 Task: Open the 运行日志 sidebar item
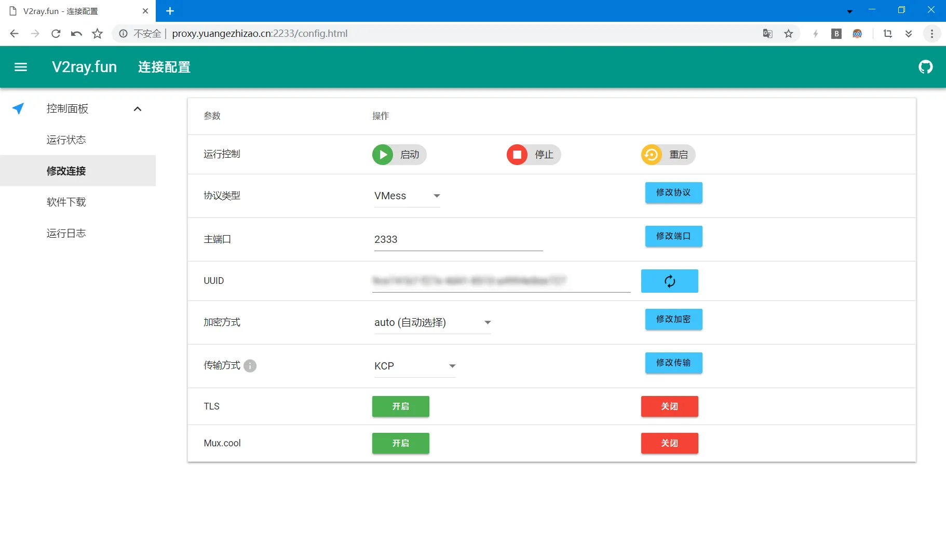pos(78,233)
